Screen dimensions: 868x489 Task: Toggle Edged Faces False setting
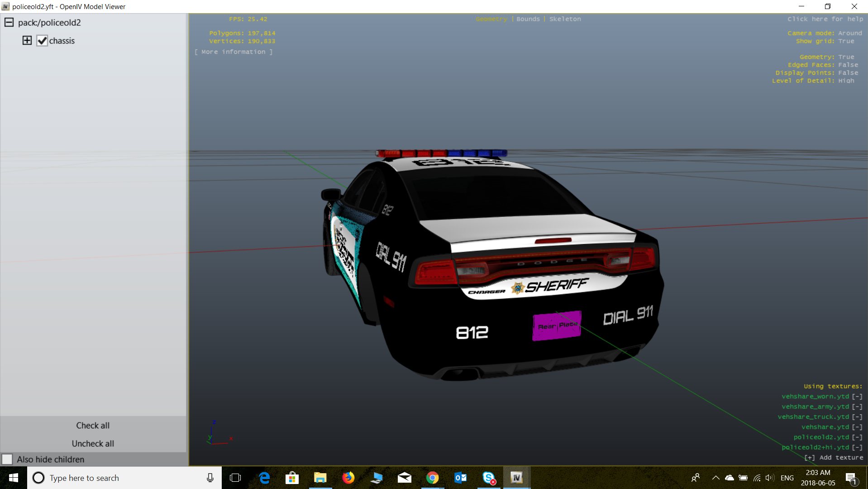click(x=848, y=65)
